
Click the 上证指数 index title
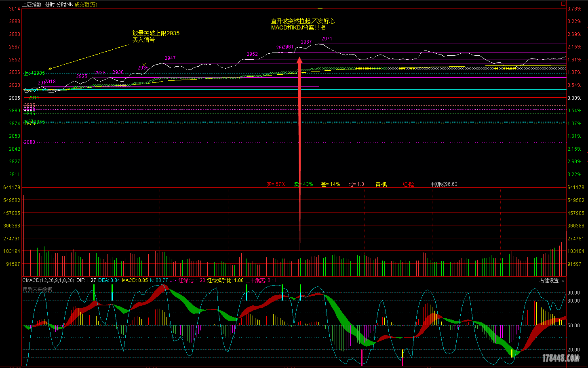[x=32, y=4]
